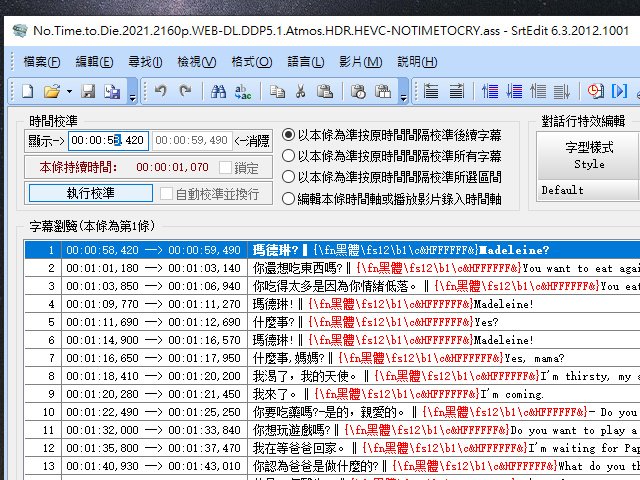
Task: Toggle 自動校準並換行 checkbox
Action: tap(166, 193)
